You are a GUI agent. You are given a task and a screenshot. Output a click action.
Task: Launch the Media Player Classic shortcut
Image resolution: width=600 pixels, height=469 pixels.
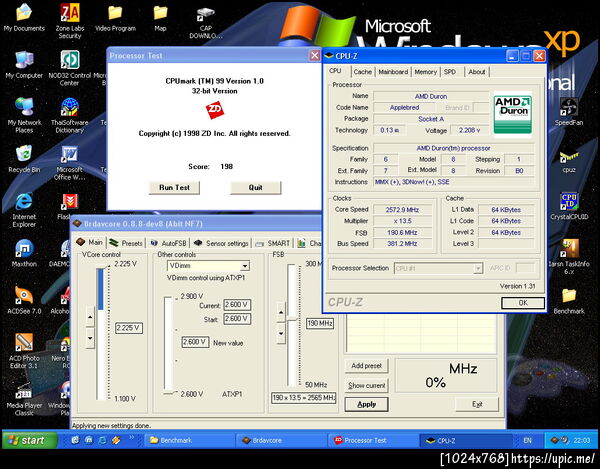pos(24,398)
